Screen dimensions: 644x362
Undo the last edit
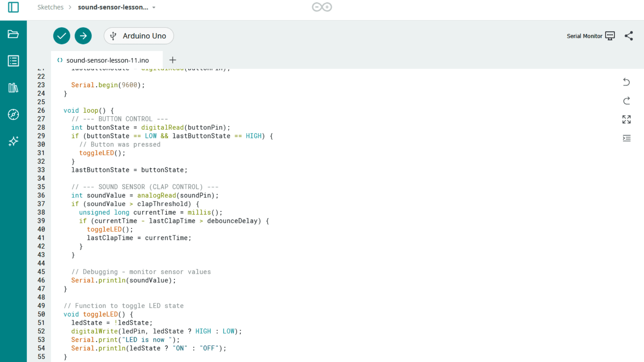627,82
